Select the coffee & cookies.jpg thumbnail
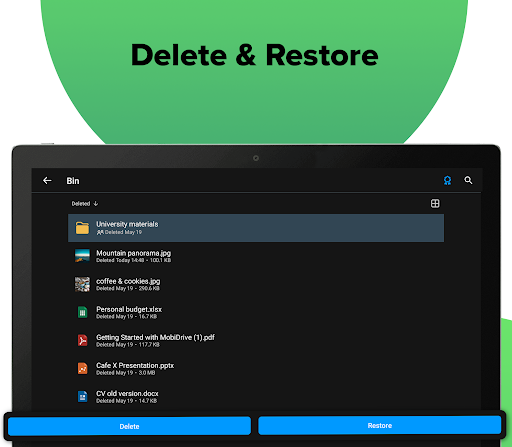This screenshot has height=447, width=512. (82, 284)
